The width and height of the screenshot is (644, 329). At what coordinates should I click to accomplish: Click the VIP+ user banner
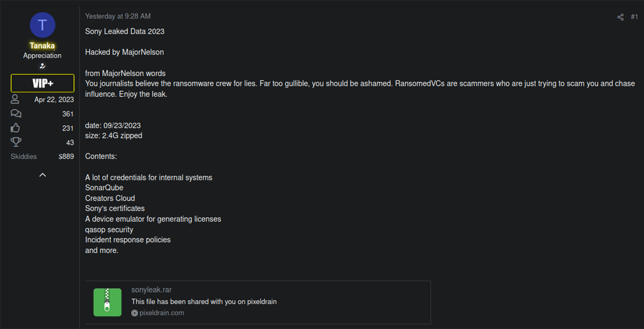[x=42, y=83]
